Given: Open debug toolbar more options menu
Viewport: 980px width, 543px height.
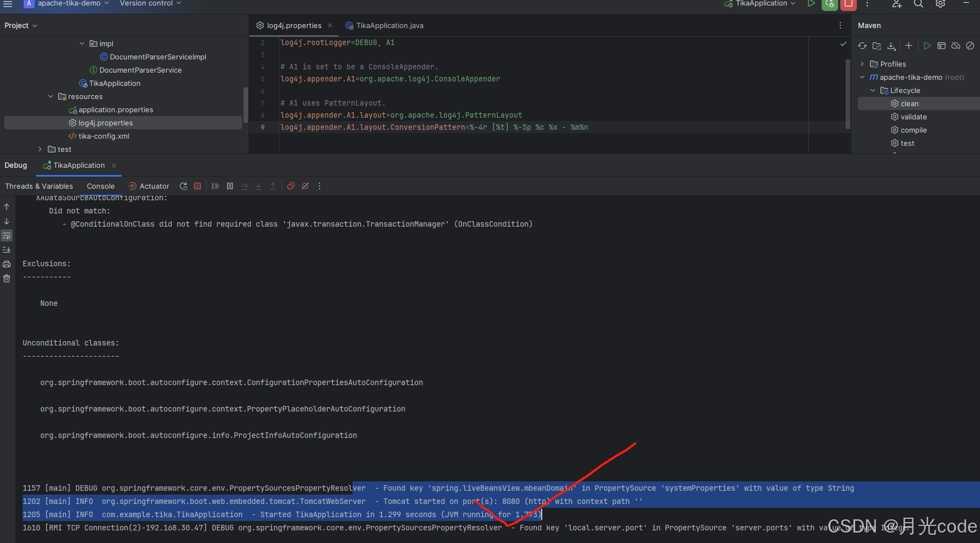Looking at the screenshot, I should coord(320,186).
